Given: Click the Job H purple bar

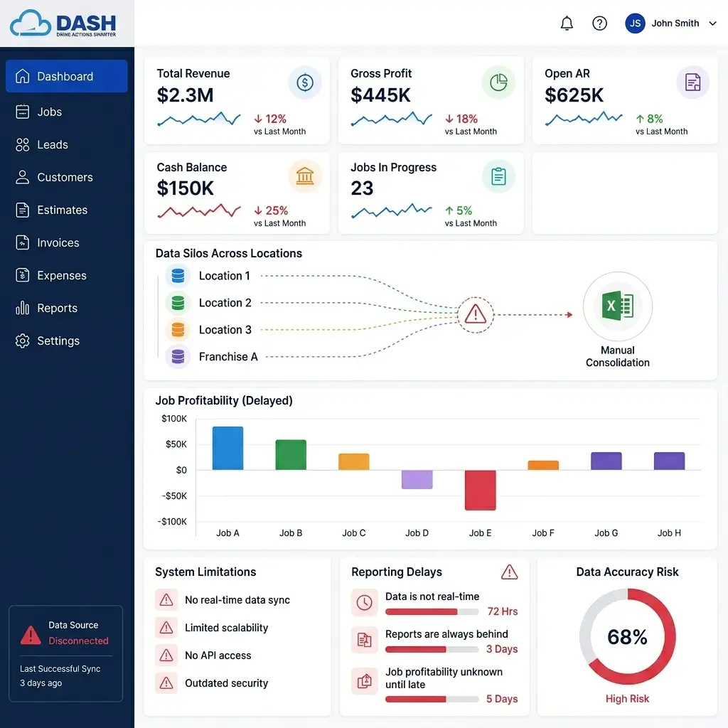Looking at the screenshot, I should point(669,461).
